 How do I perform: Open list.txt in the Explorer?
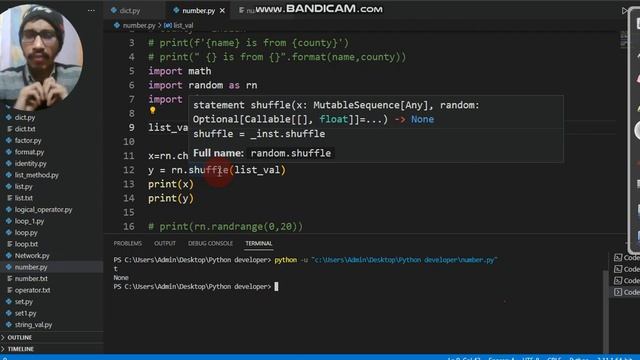[x=24, y=198]
